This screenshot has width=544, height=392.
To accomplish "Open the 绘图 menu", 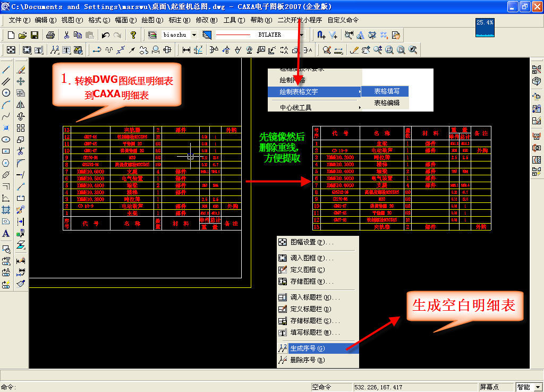I will pos(152,20).
